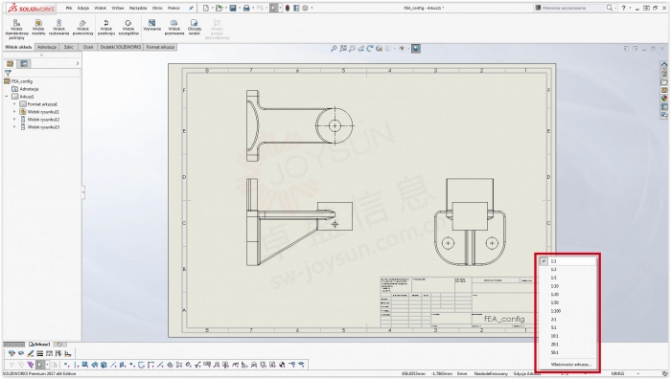Screen dimensions: 671x380
Task: Select the Wyrwanie tool
Action: point(152,25)
